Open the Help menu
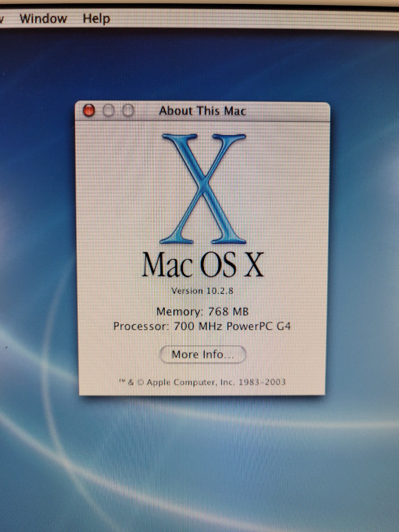Viewport: 399px width, 532px height. pos(96,18)
